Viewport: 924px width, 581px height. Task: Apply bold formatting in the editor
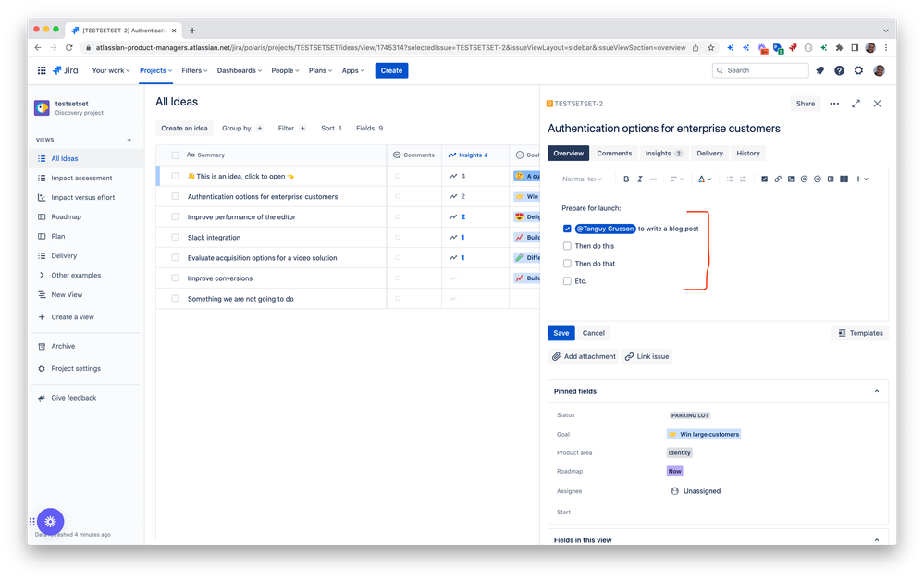pos(626,179)
